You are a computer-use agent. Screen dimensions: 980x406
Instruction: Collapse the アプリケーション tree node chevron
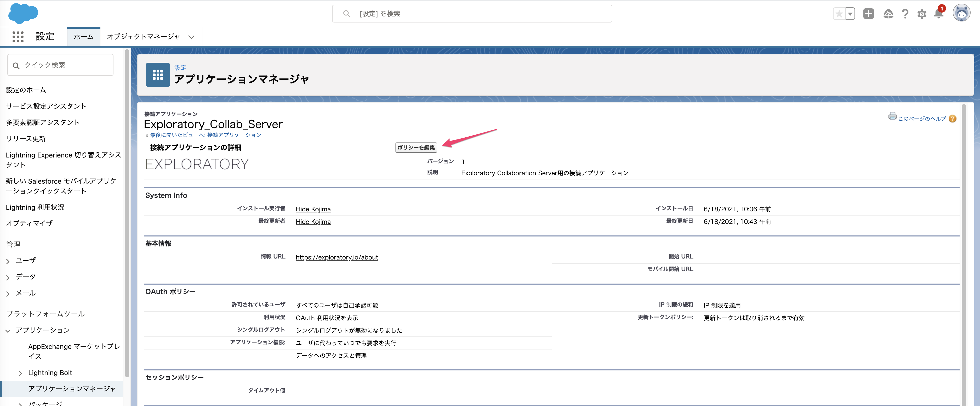pos(8,331)
